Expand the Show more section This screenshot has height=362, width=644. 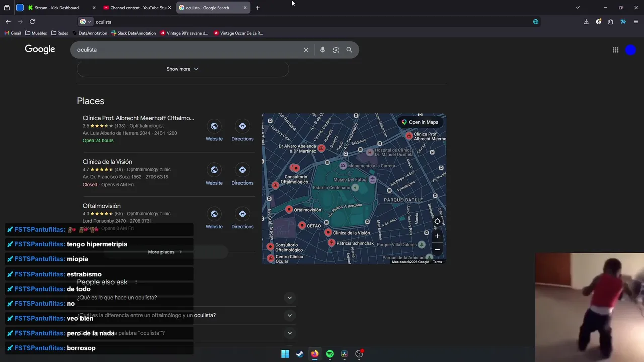point(183,69)
